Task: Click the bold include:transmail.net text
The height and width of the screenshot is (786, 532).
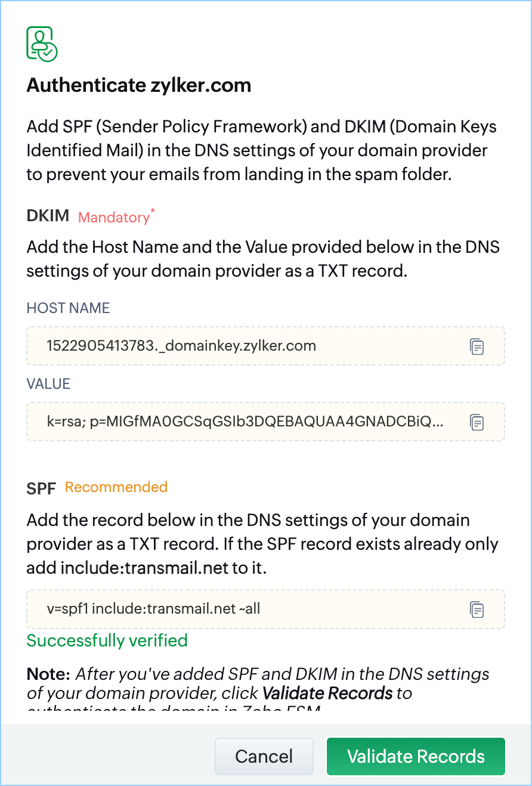Action: tap(144, 568)
